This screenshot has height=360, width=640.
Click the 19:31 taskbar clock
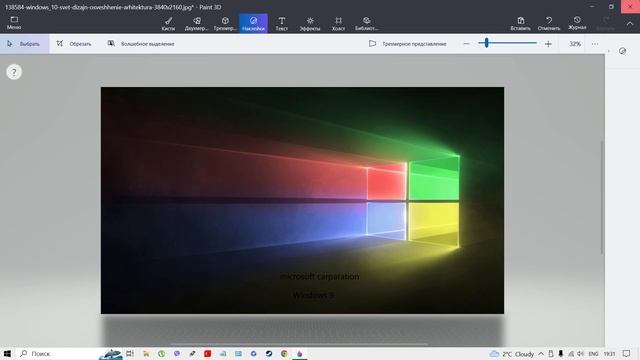click(x=609, y=354)
